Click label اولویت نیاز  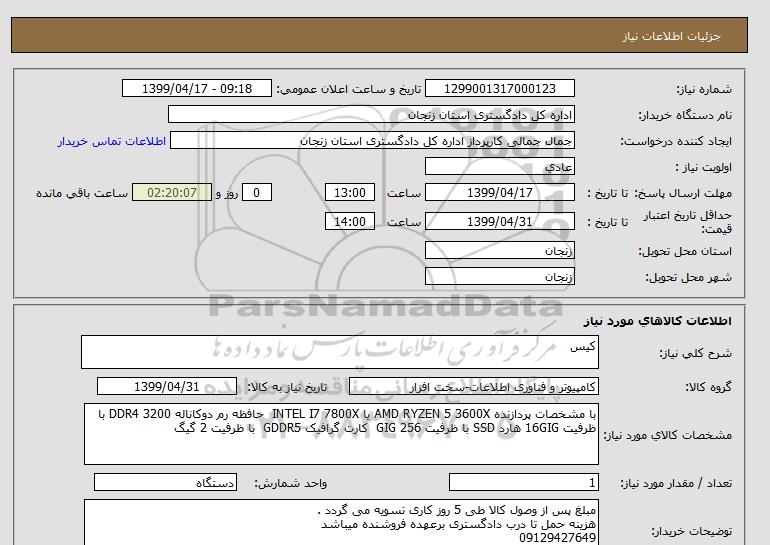[704, 167]
